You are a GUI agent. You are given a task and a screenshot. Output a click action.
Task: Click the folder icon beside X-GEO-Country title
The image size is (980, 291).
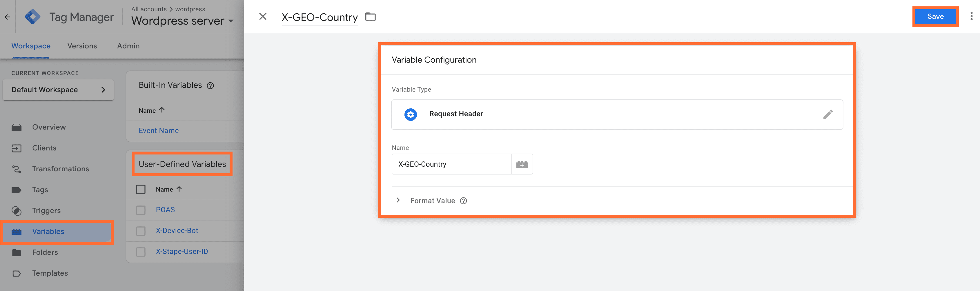(x=370, y=17)
